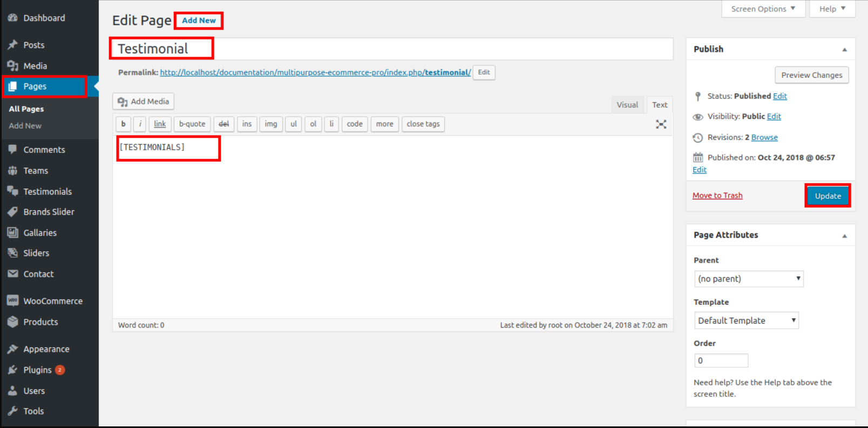Click the Appearance paintbrush icon

(x=12, y=349)
